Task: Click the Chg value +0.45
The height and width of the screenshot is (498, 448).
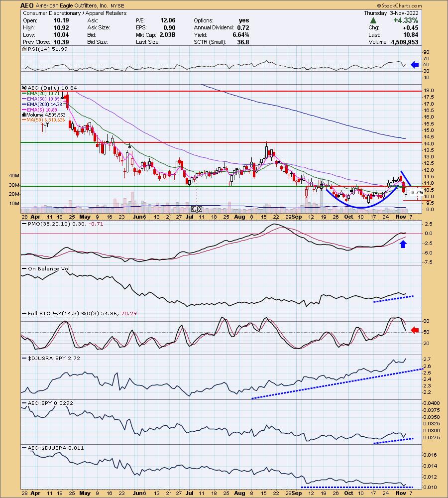Action: pos(410,27)
